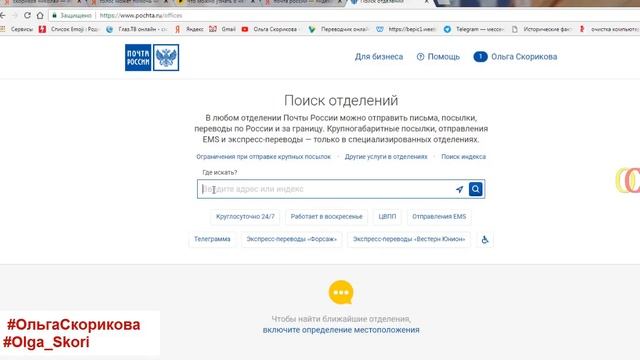This screenshot has width=640, height=360.
Task: Open the Для бизнеса menu link
Action: (x=379, y=57)
